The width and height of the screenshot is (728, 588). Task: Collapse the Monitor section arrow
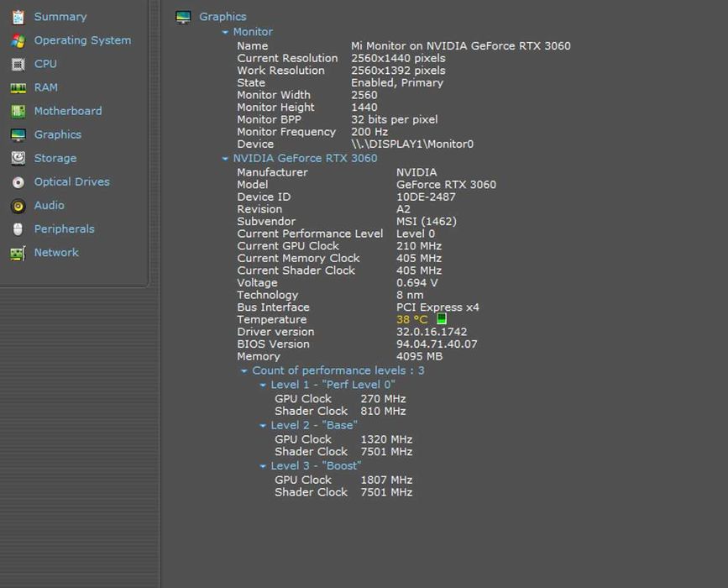point(225,32)
